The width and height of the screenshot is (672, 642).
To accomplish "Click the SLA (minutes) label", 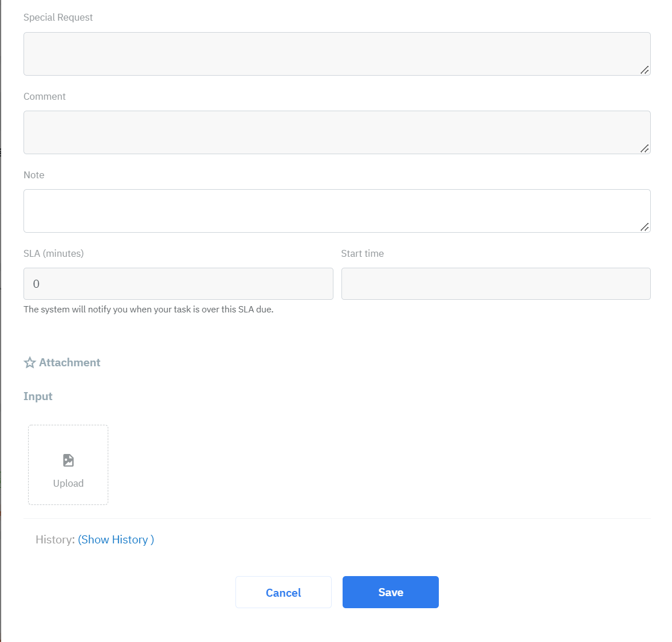I will [53, 253].
